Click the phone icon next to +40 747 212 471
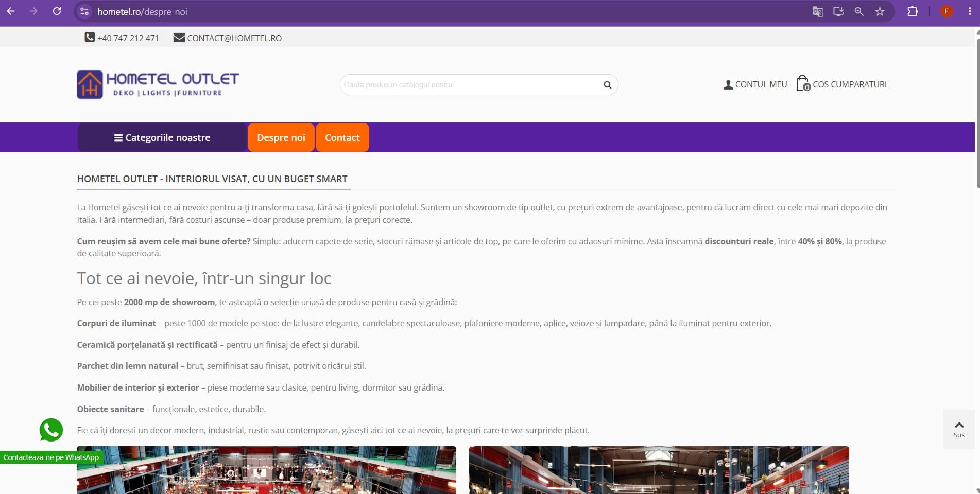The height and width of the screenshot is (494, 980). (x=90, y=38)
